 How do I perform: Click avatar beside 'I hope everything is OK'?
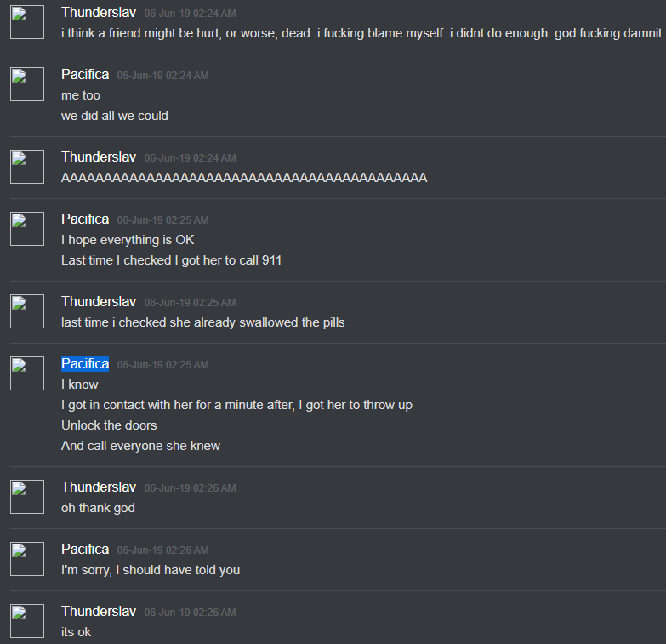[x=27, y=229]
